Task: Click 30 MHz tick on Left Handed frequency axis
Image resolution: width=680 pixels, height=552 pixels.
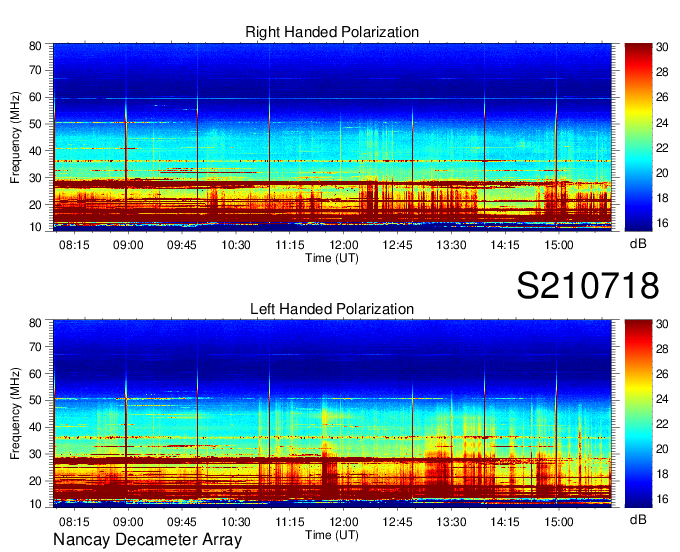Action: [x=35, y=454]
